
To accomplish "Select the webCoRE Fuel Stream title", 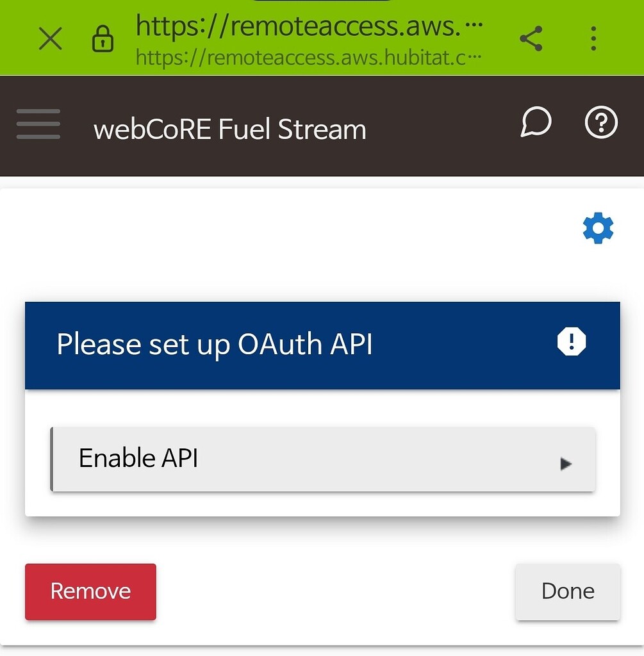I will pyautogui.click(x=229, y=129).
